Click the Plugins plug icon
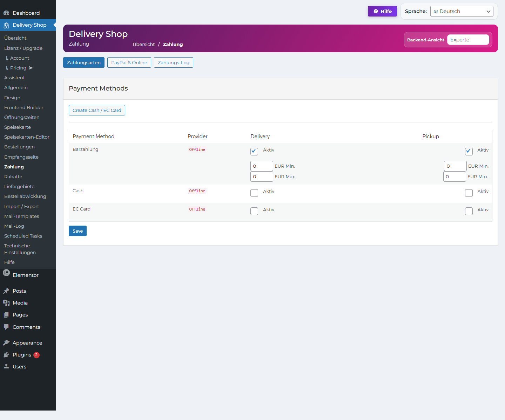This screenshot has height=420, width=505. 6,355
